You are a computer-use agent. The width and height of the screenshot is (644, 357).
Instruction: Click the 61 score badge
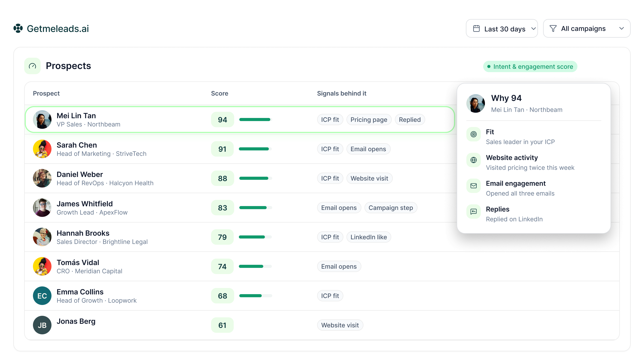coord(222,325)
